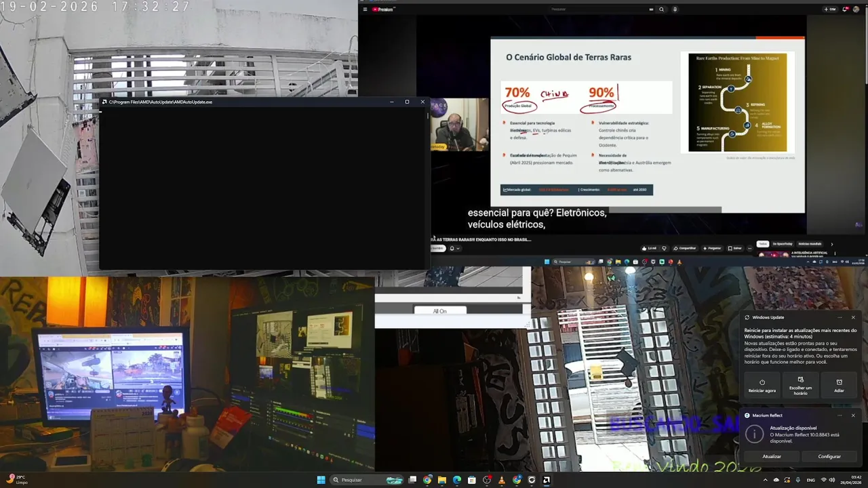Click Adiar in Windows Update notification
868x488 pixels.
click(x=839, y=385)
